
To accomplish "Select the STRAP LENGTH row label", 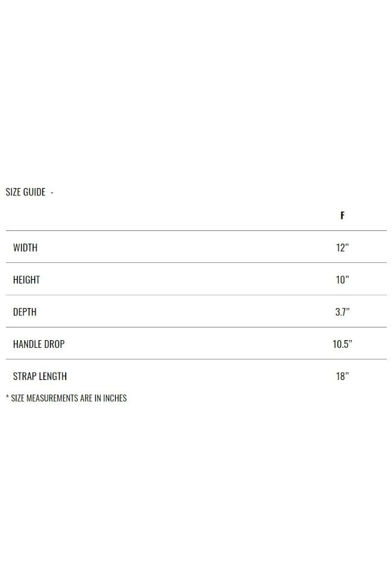I will [x=40, y=376].
